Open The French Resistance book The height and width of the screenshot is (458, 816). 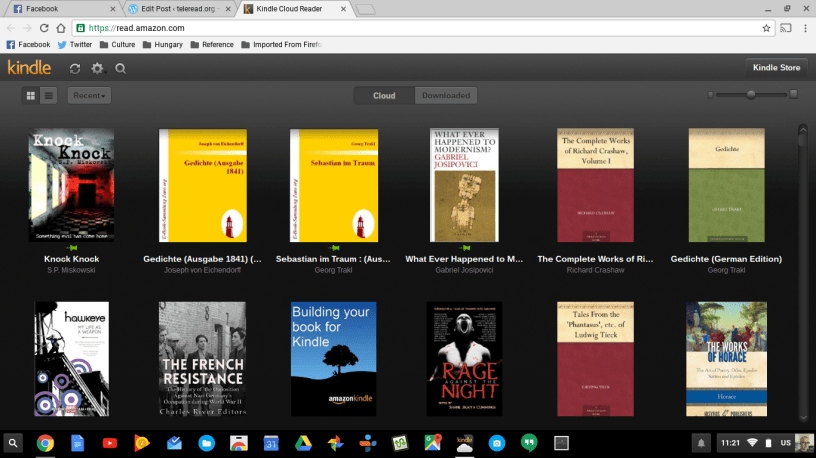pos(201,358)
